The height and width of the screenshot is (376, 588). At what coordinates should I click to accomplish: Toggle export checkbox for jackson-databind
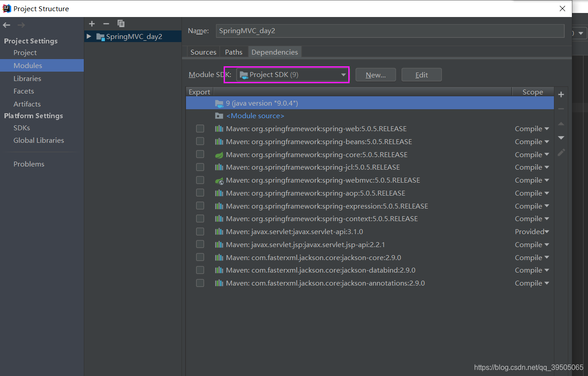coord(200,270)
